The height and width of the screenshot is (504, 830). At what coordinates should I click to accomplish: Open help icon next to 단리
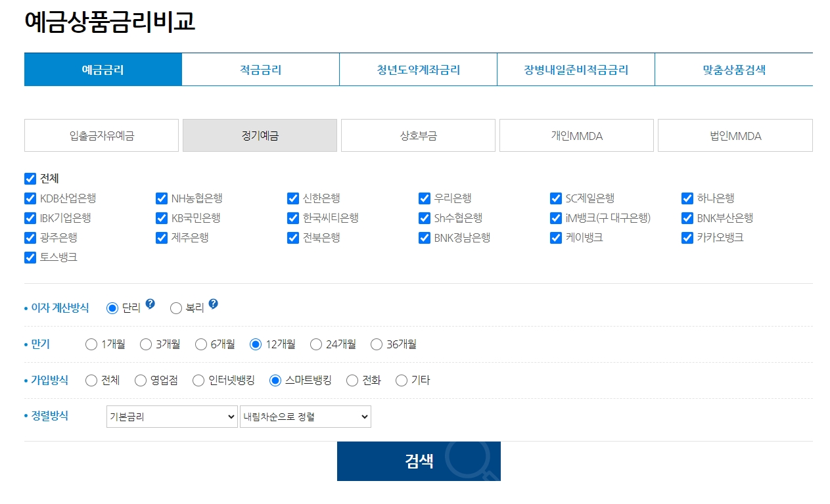(150, 304)
